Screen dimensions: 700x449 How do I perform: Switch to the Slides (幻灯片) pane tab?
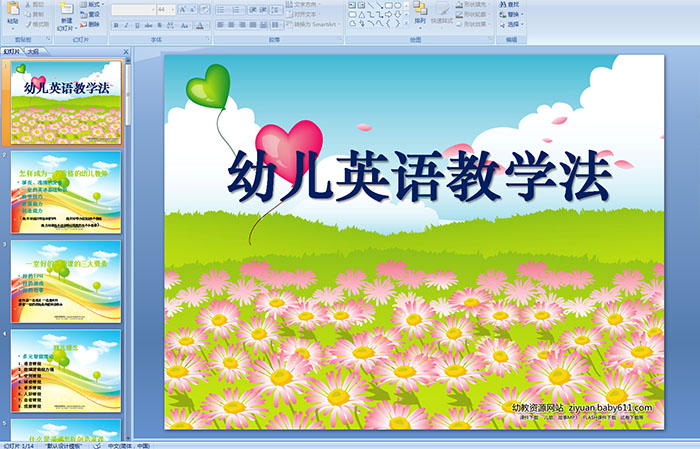(x=12, y=52)
